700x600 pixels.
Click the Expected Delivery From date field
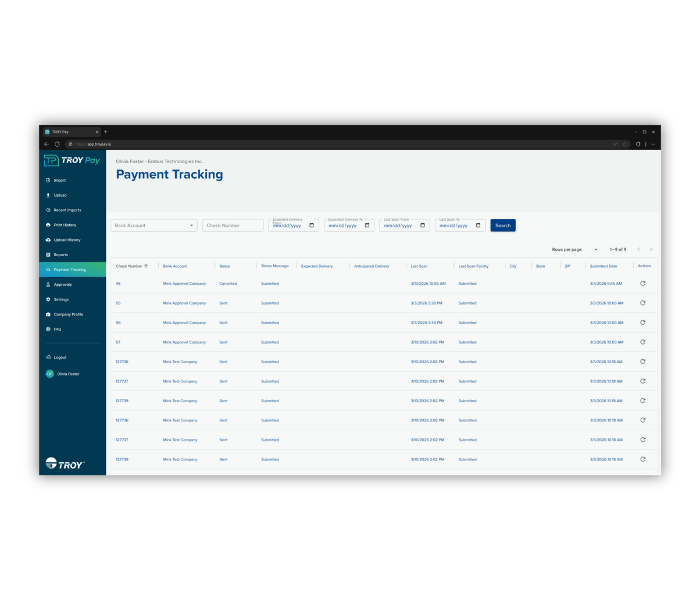(293, 225)
